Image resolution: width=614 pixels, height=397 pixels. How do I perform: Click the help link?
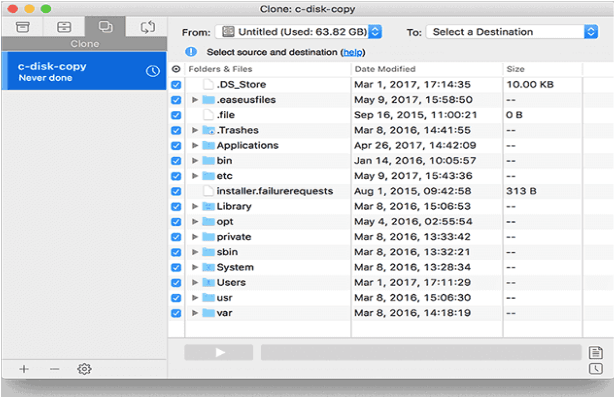pos(352,52)
